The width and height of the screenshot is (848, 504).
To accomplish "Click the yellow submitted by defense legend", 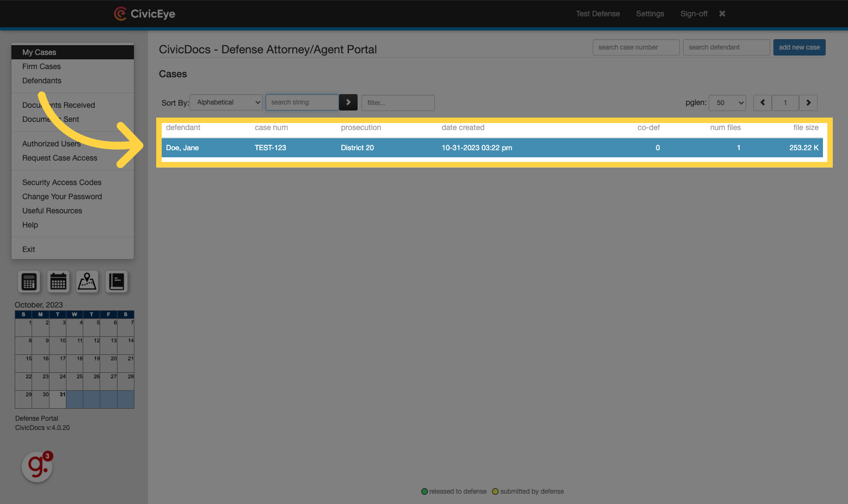I will (x=528, y=491).
